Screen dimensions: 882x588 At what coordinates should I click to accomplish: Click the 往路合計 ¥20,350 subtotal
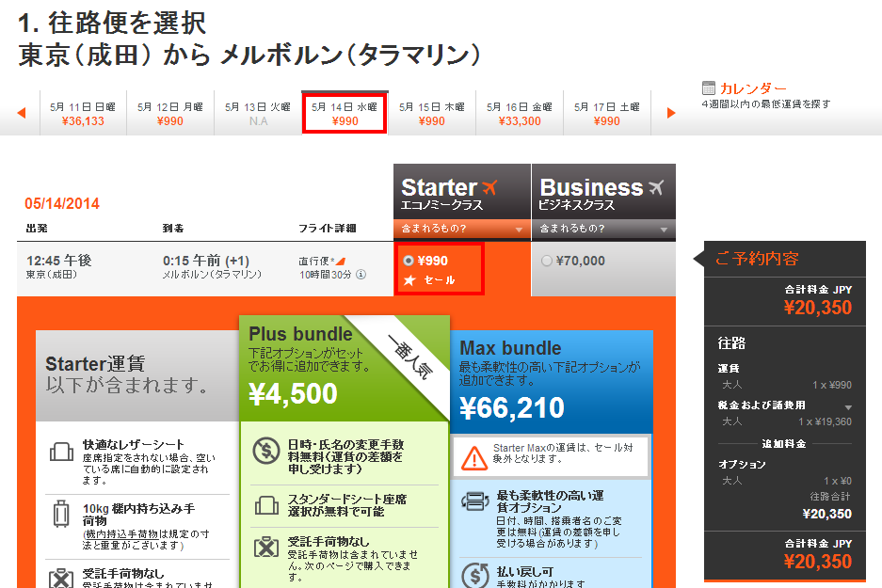pos(826,514)
